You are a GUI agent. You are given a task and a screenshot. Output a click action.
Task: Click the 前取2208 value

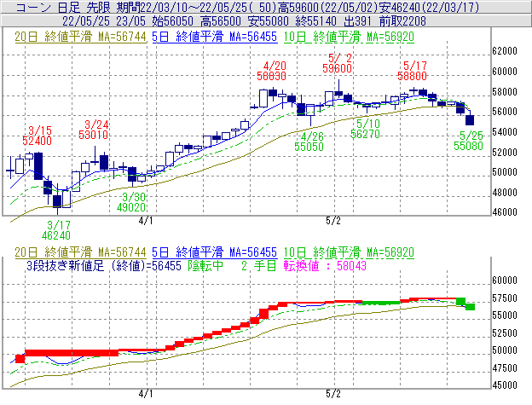tap(402, 21)
